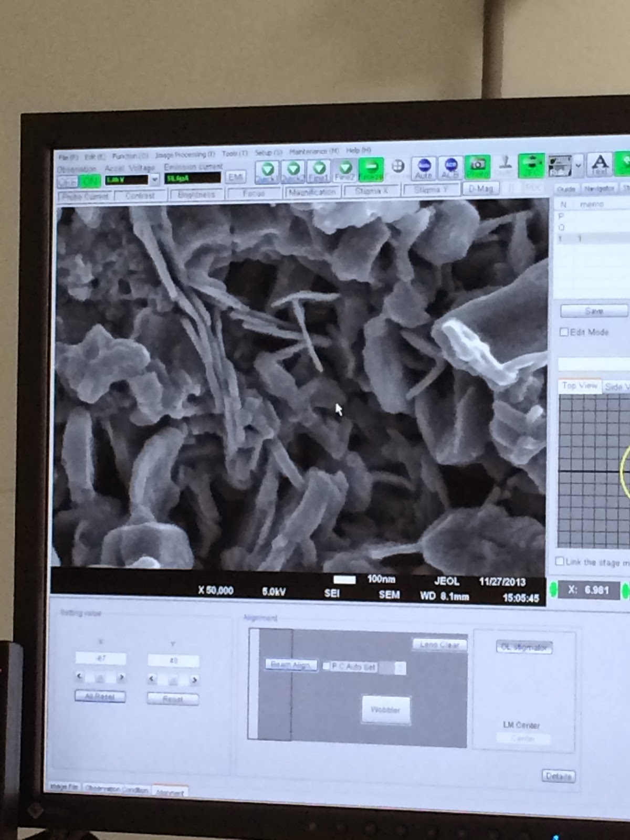Click the X slider right arrow
Screen dimensions: 630x840
pos(122,677)
